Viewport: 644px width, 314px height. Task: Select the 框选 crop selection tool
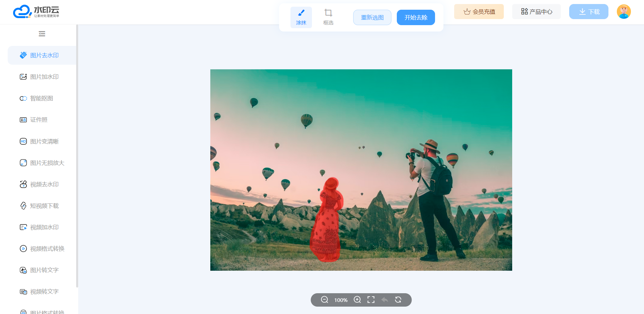click(x=328, y=17)
